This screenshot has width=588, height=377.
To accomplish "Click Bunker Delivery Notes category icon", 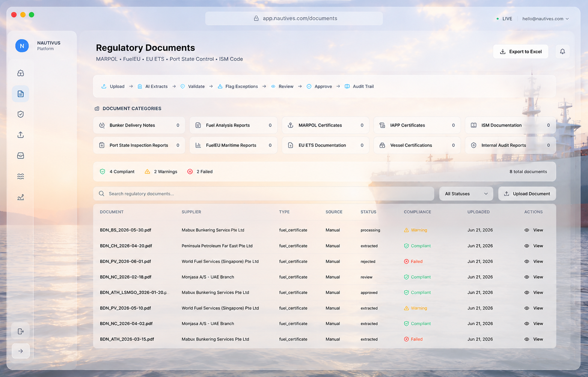I will [102, 125].
